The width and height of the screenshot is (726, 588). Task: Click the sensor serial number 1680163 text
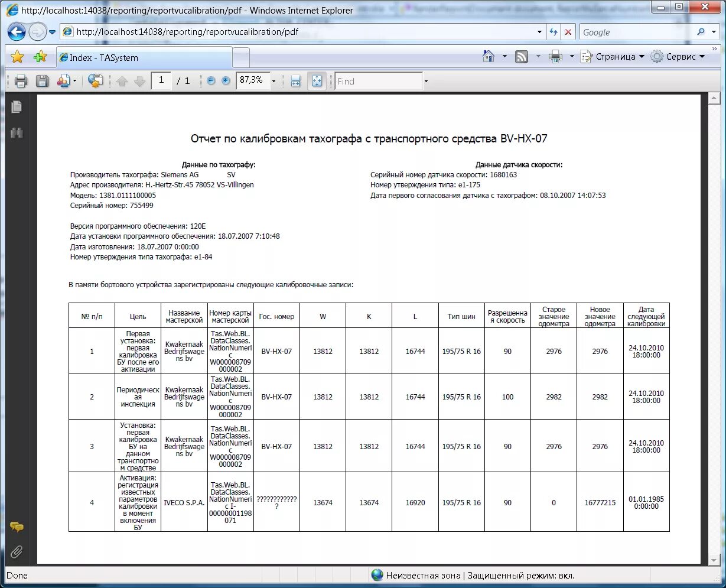point(444,175)
